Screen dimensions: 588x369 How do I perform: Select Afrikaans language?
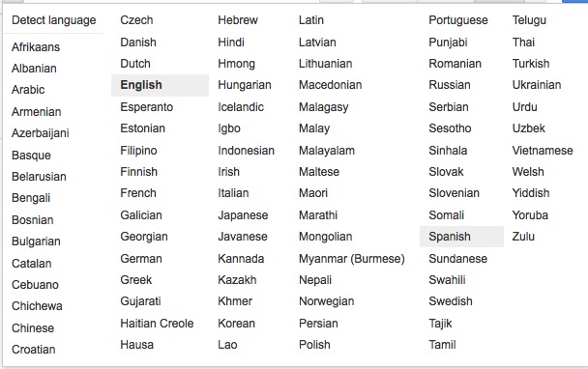pos(36,47)
